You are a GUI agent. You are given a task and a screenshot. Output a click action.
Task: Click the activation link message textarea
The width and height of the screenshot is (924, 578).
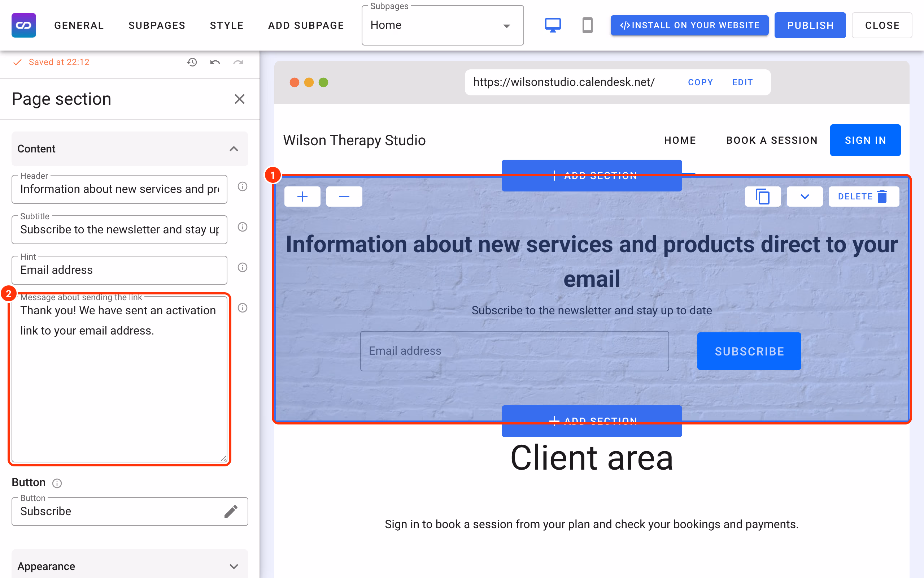(x=119, y=380)
